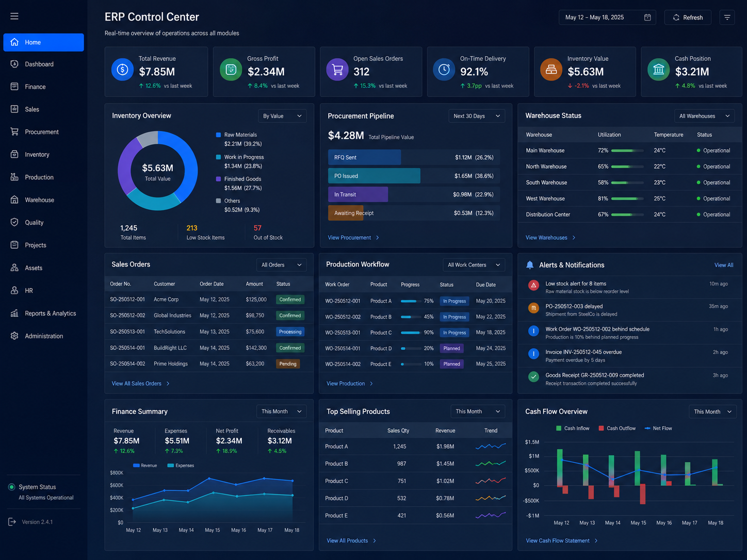
Task: Click the low stock alert warning icon
Action: (x=534, y=285)
